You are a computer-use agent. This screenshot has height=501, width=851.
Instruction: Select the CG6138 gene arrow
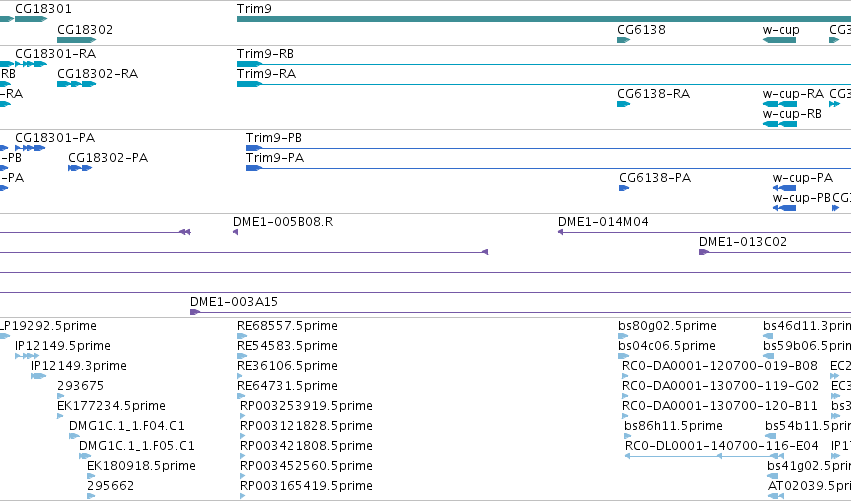point(624,40)
